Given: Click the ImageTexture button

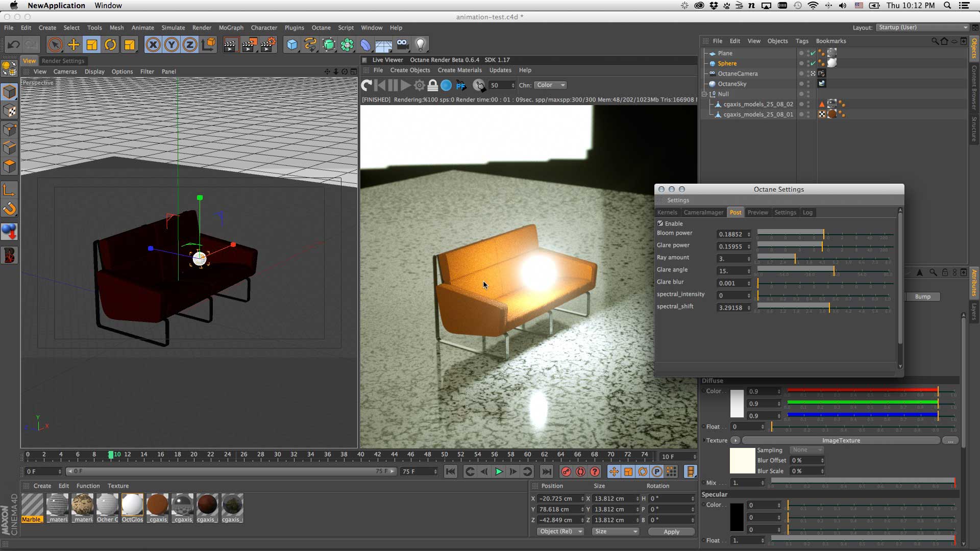Looking at the screenshot, I should [x=841, y=440].
